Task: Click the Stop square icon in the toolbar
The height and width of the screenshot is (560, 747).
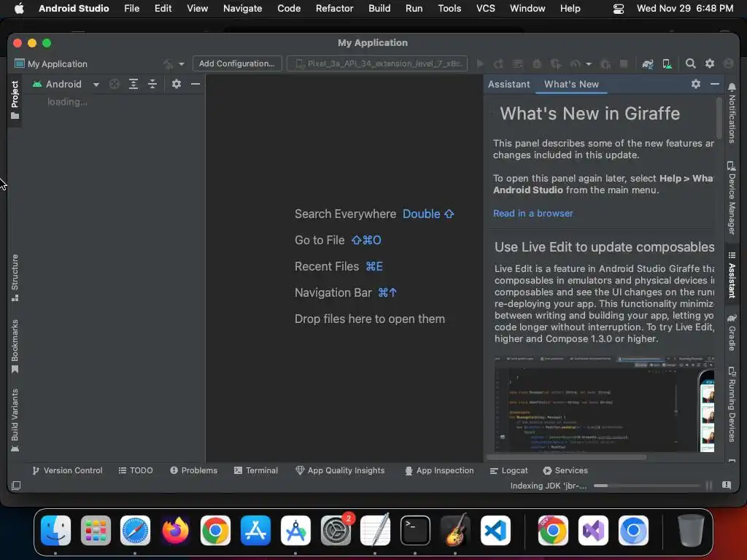Action: [623, 64]
